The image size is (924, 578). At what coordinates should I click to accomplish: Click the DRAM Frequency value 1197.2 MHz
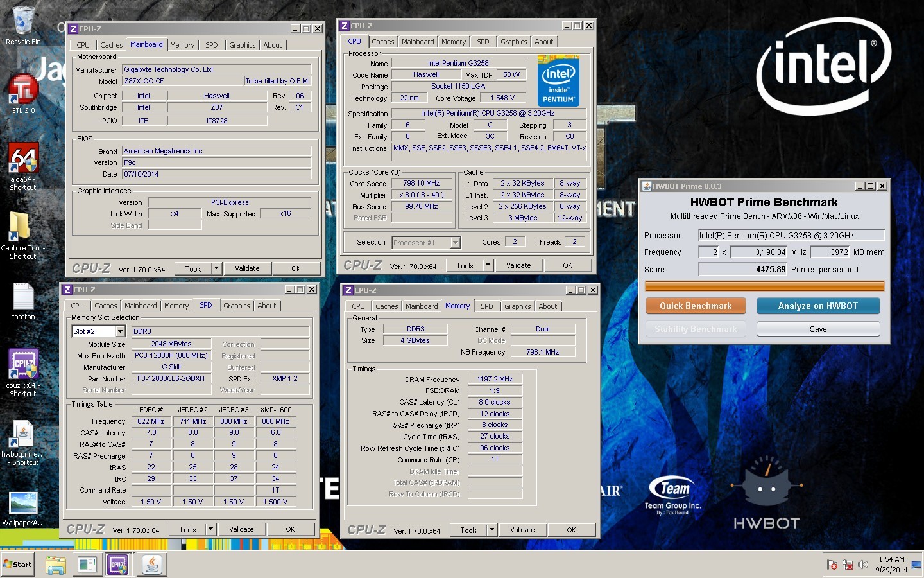[x=495, y=379]
